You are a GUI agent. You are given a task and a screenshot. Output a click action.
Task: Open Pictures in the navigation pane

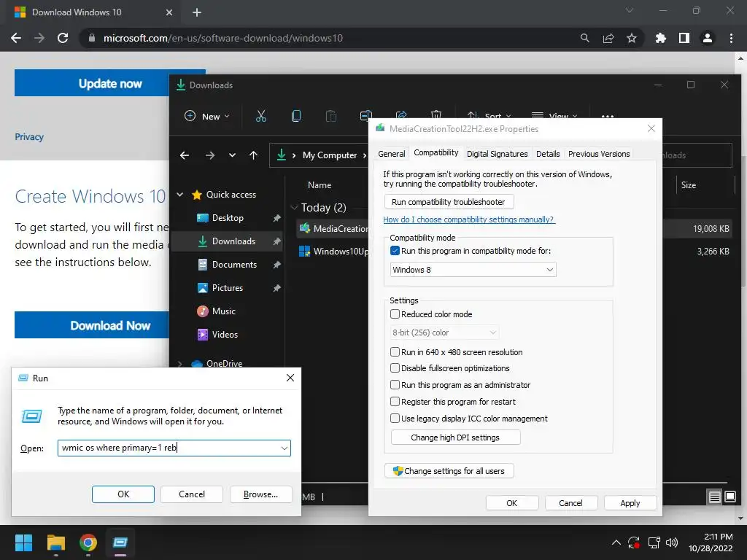(x=228, y=287)
